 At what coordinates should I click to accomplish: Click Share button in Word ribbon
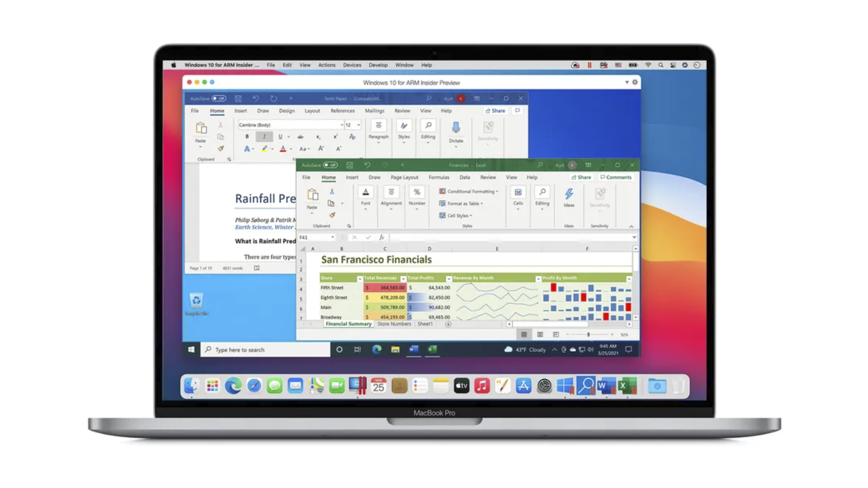point(496,110)
